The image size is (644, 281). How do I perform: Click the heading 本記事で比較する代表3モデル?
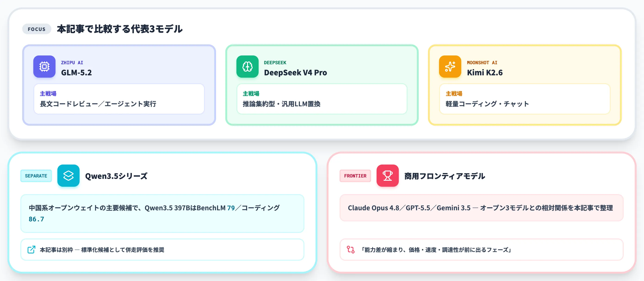120,29
